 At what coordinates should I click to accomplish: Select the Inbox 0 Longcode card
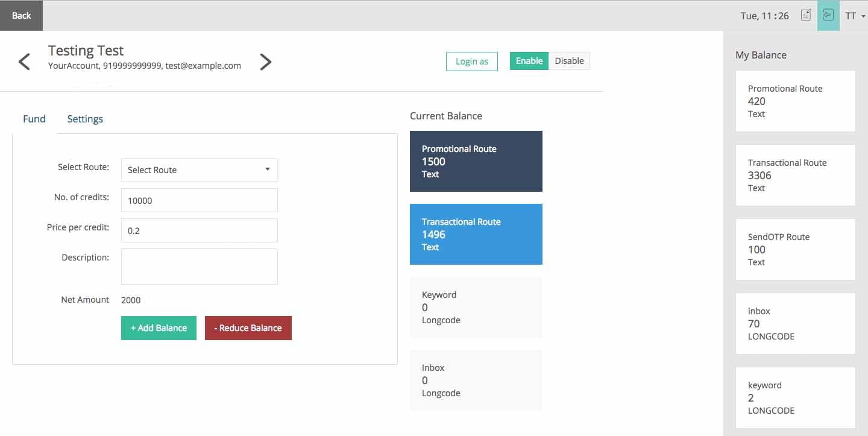(x=476, y=381)
